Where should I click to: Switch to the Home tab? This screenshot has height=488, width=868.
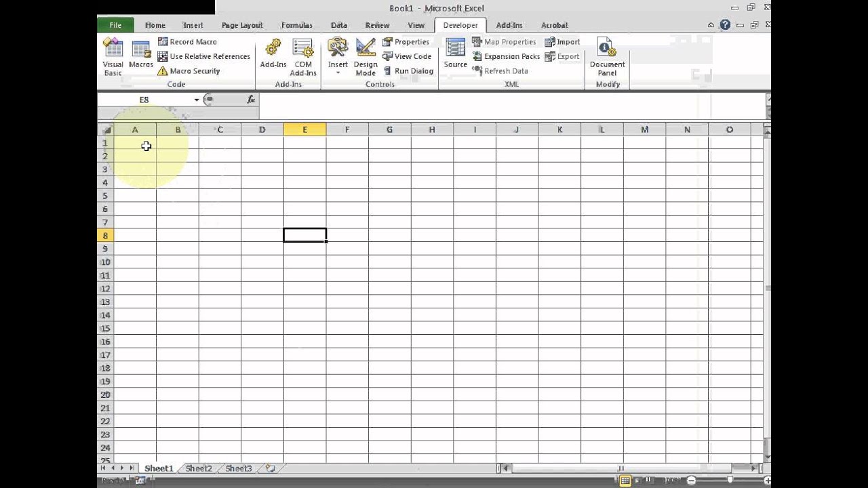click(x=155, y=25)
